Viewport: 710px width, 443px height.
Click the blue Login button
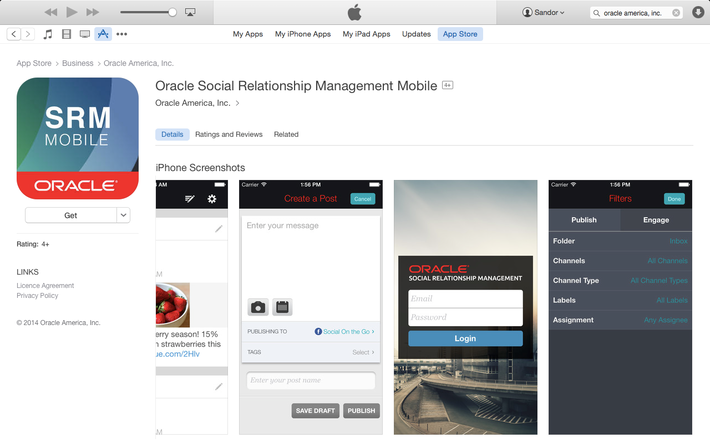pos(465,338)
